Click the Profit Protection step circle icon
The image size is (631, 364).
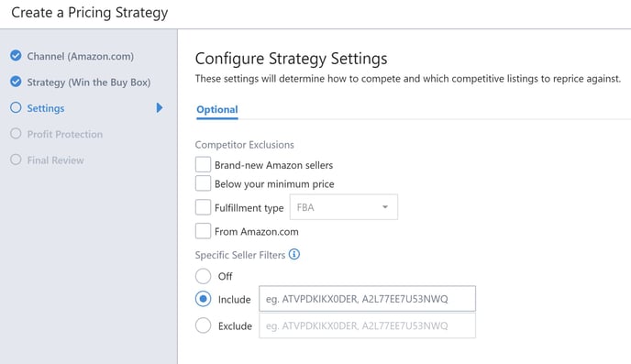(x=16, y=134)
